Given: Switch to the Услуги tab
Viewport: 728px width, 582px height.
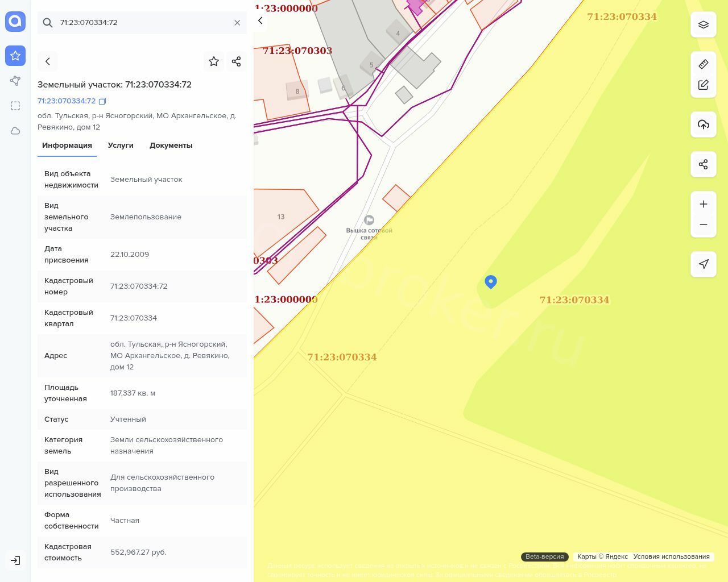Looking at the screenshot, I should click(x=121, y=145).
